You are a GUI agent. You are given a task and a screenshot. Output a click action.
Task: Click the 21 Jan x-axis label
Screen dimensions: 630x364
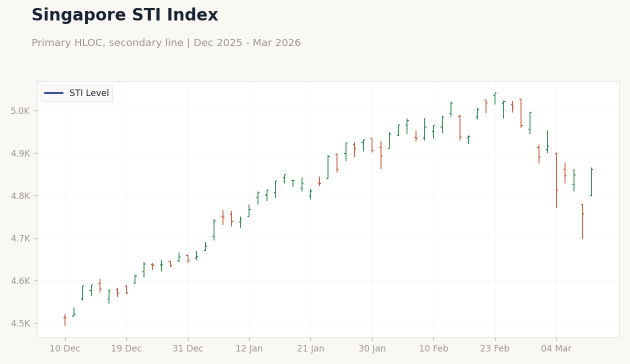310,349
